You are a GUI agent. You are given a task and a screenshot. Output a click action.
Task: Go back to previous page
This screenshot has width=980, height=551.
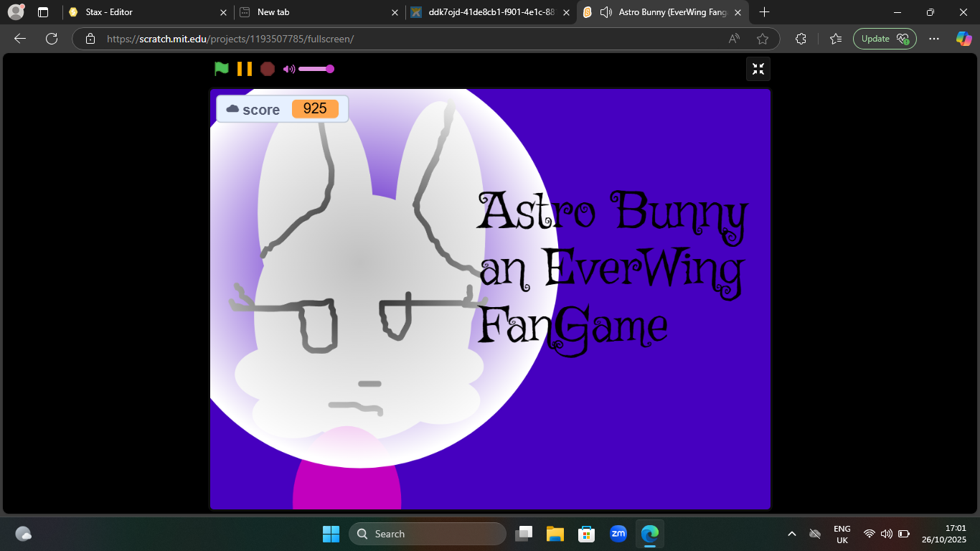click(20, 39)
